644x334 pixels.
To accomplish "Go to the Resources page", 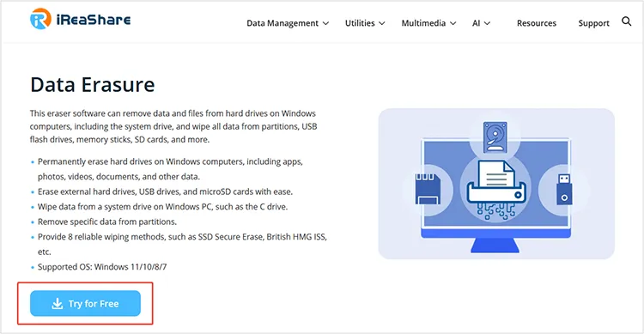I will tap(537, 23).
